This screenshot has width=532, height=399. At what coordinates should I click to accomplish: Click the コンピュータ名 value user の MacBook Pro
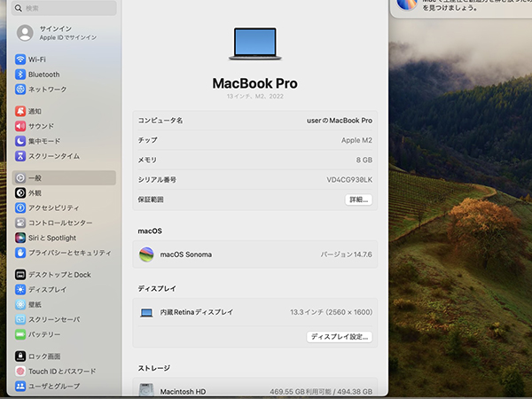click(340, 121)
